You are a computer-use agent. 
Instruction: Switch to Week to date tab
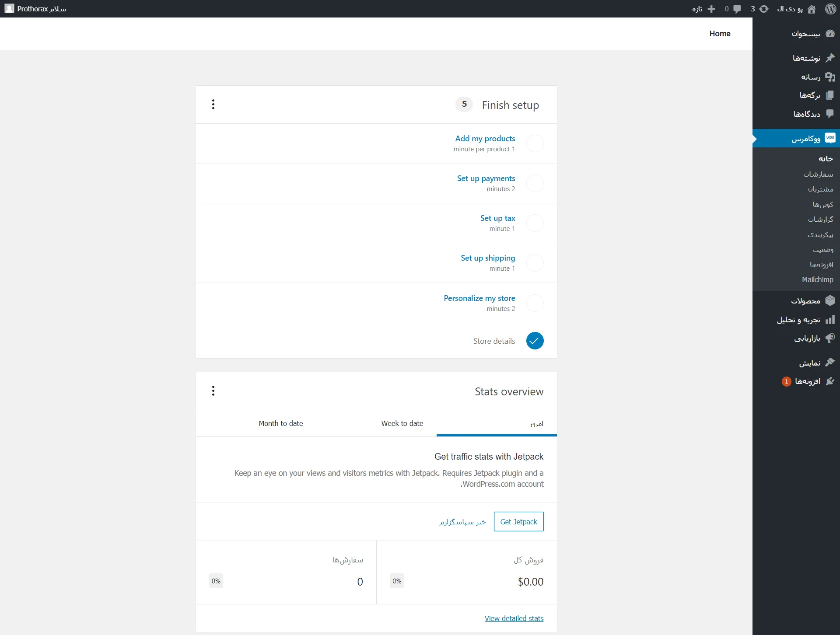[x=402, y=423]
